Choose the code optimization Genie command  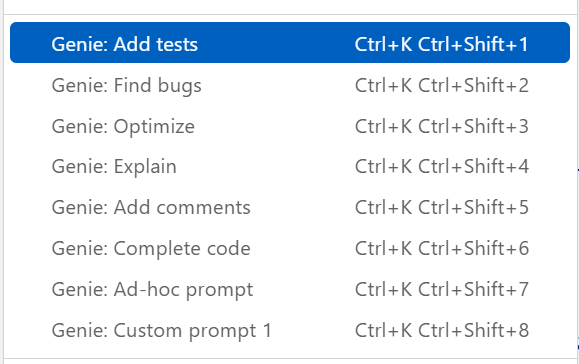pyautogui.click(x=290, y=126)
